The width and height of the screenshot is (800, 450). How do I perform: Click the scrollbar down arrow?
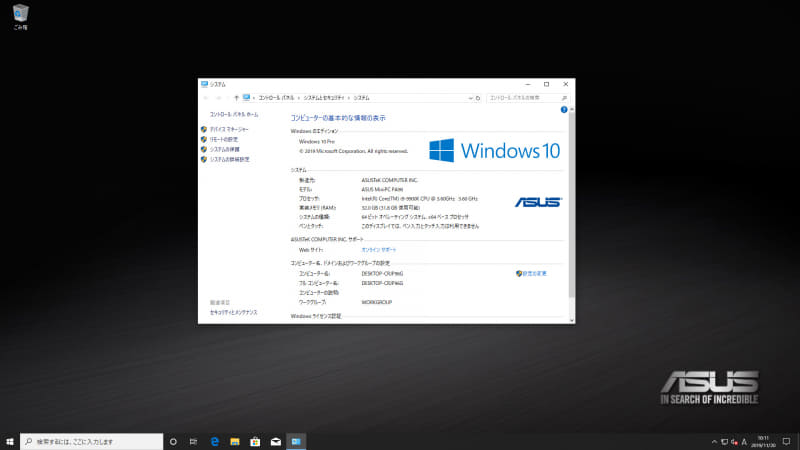click(571, 320)
